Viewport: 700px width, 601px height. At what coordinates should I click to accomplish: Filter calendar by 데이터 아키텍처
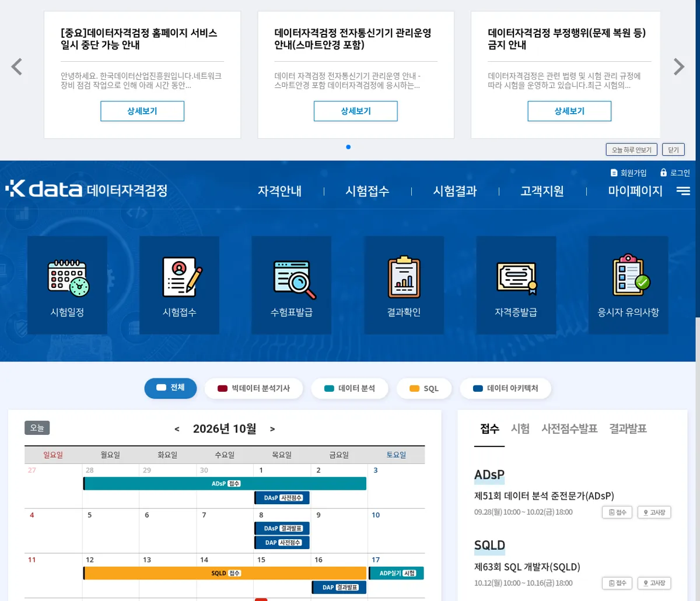point(505,388)
